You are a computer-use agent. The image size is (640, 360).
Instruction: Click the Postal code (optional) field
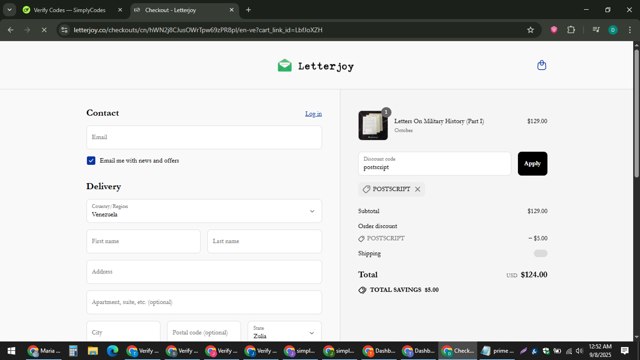(204, 332)
